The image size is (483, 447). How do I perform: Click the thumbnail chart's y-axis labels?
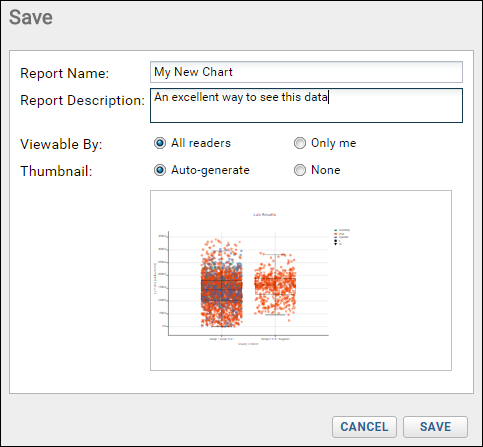point(162,281)
